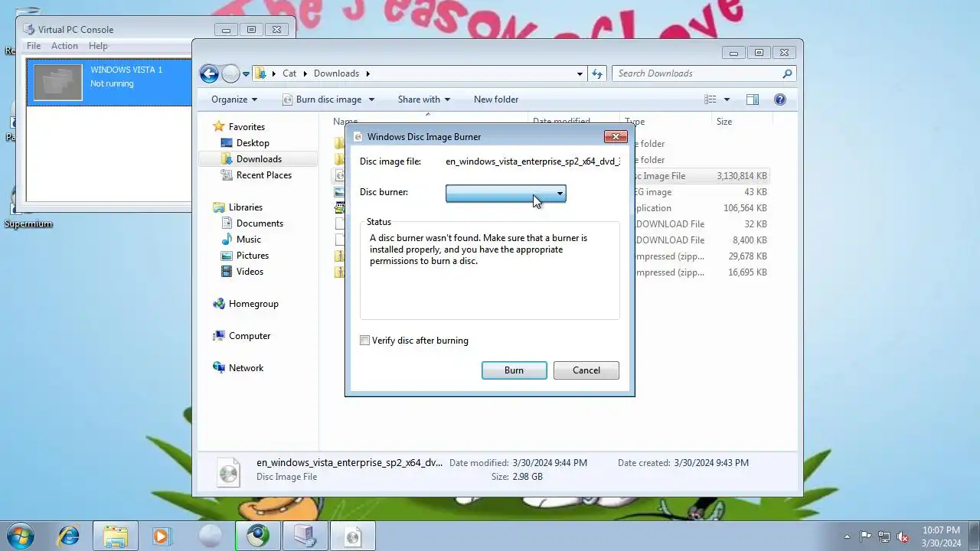Open Music library

[248, 240]
